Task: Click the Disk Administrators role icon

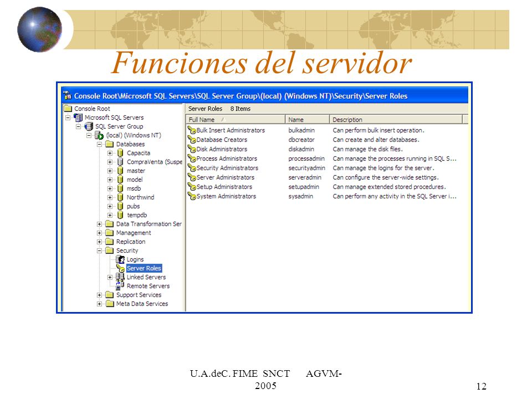Action: [x=192, y=149]
